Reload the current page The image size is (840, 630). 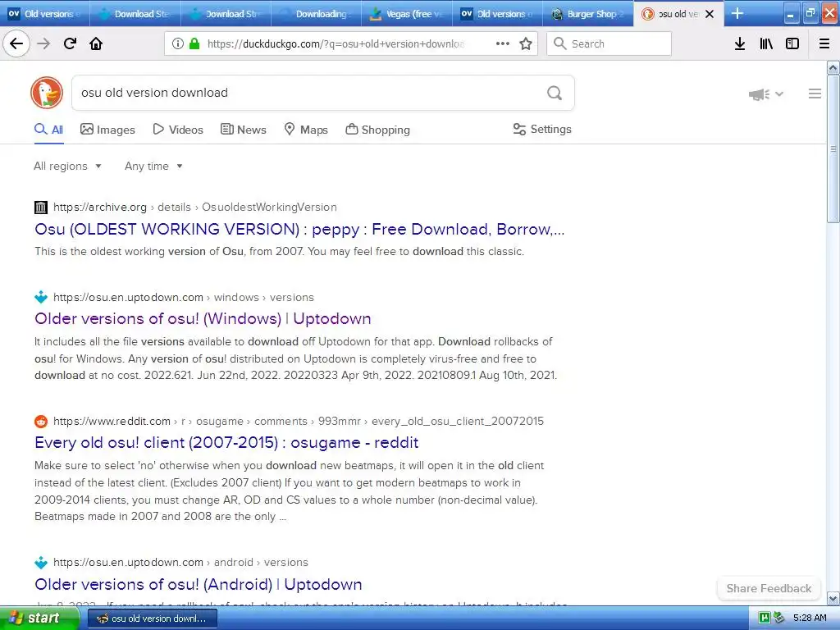coord(70,43)
